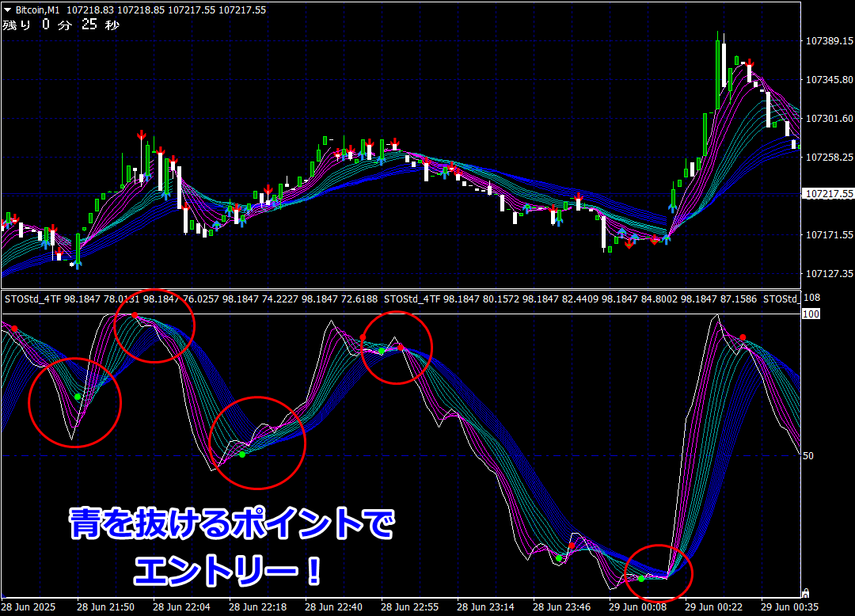Click the Bitcoin,M1 symbol title
855x616 pixels.
[x=38, y=10]
